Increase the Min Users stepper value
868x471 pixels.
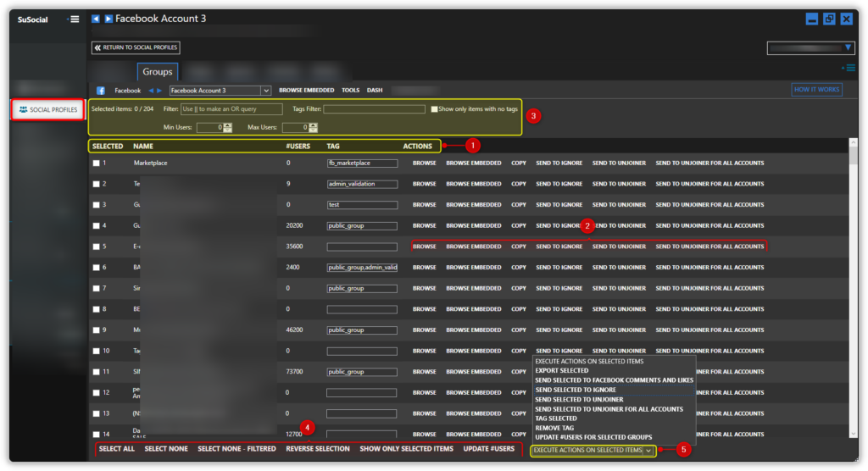(x=229, y=125)
